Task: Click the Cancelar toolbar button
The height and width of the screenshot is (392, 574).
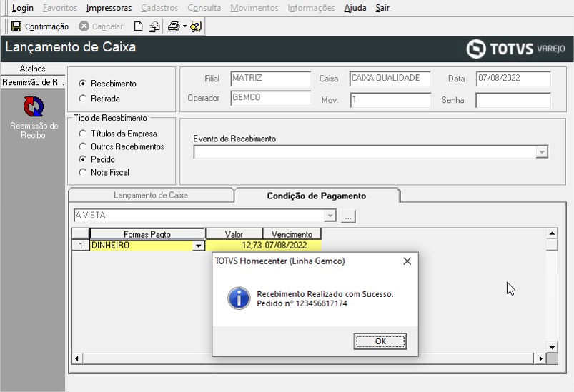Action: click(x=101, y=26)
